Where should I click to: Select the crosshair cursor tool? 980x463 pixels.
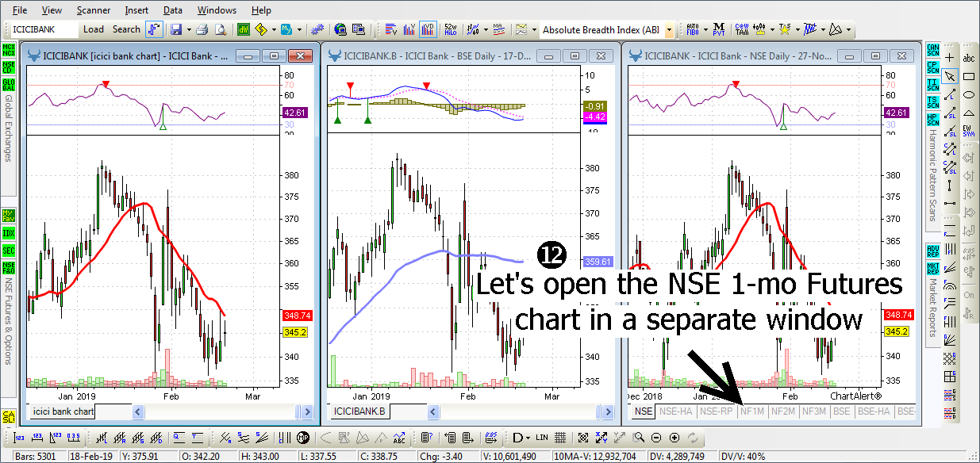coord(949,58)
